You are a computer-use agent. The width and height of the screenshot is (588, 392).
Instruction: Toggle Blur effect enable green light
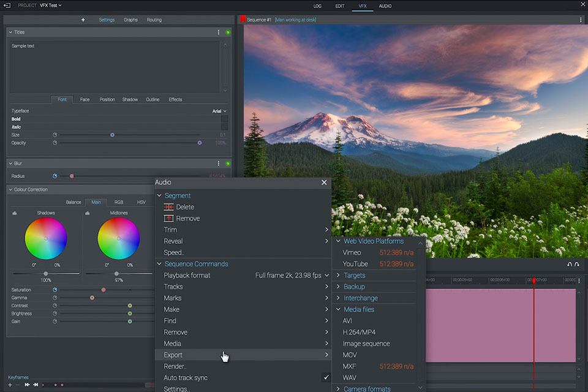[x=228, y=164]
